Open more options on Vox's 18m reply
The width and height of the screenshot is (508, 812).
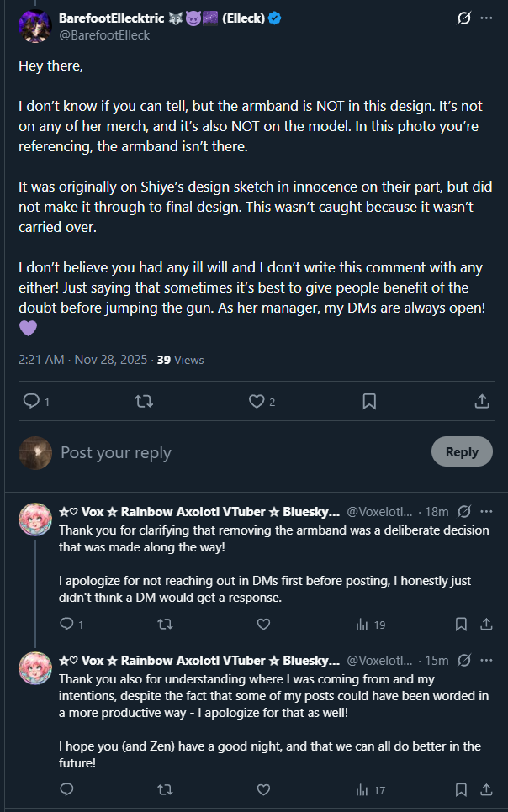click(x=487, y=511)
